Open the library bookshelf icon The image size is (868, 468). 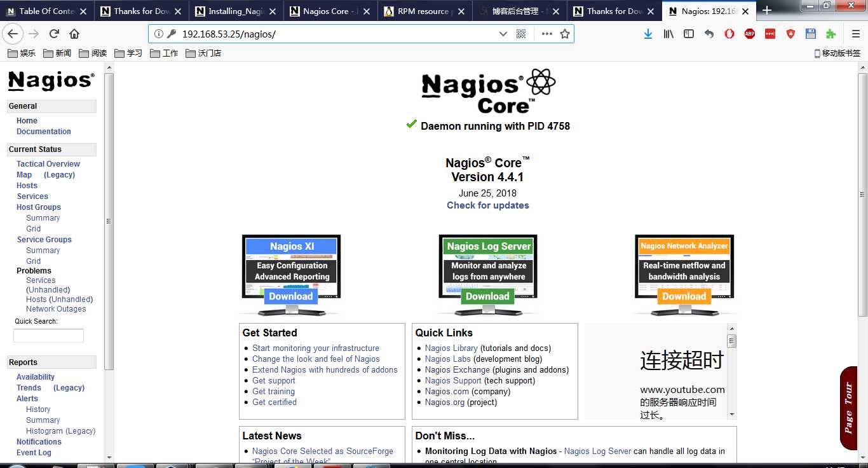pos(668,34)
